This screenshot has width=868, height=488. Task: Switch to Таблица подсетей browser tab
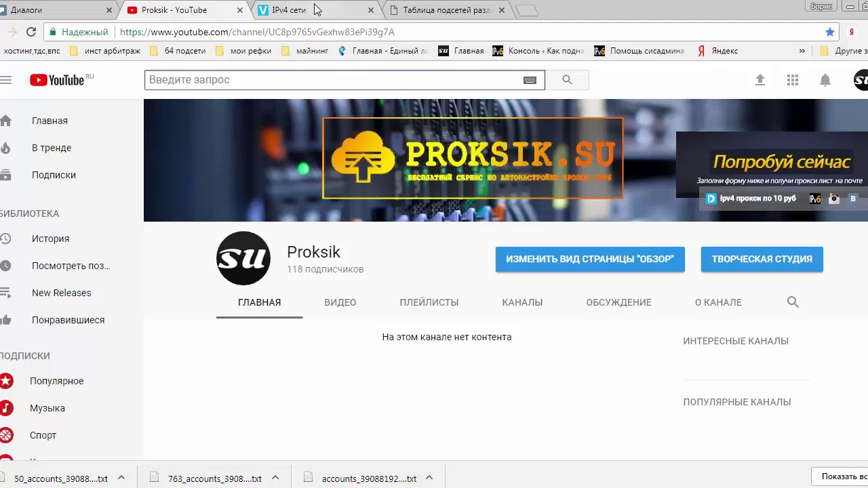[x=448, y=10]
